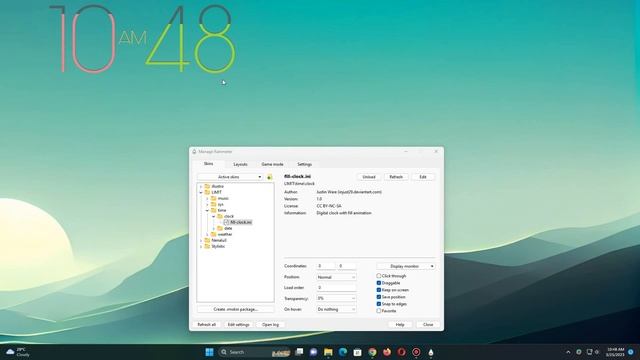Click the Refresh button for fill-clock.ini
Viewport: 640px width, 360px height.
396,177
